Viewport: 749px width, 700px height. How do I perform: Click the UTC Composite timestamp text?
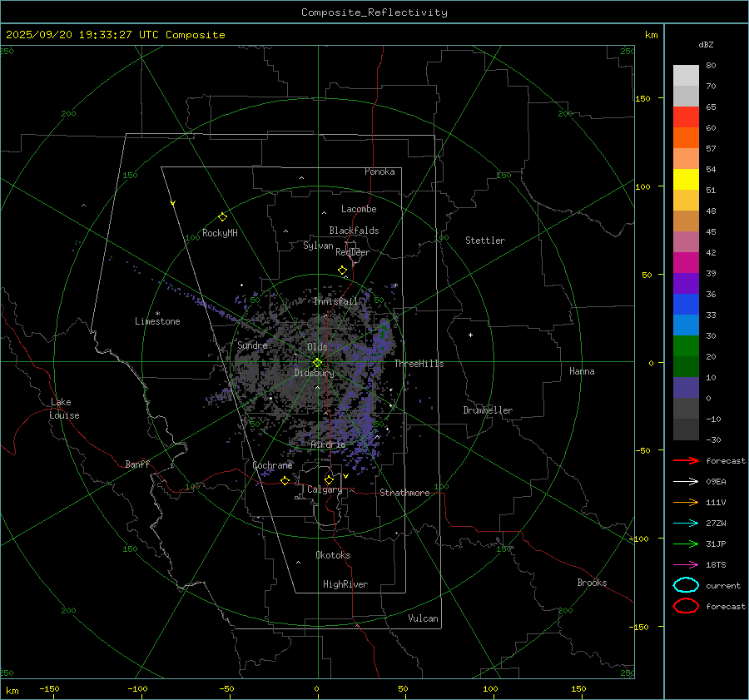(x=115, y=35)
